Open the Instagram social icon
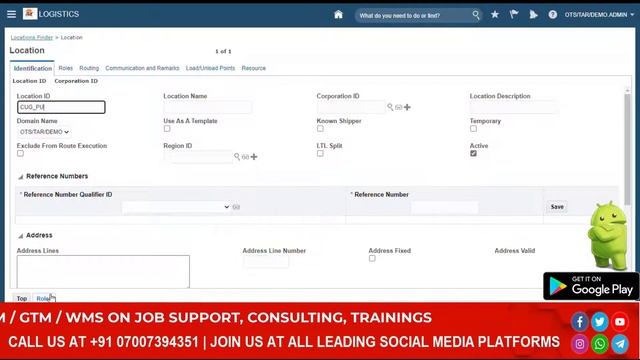 point(580,344)
